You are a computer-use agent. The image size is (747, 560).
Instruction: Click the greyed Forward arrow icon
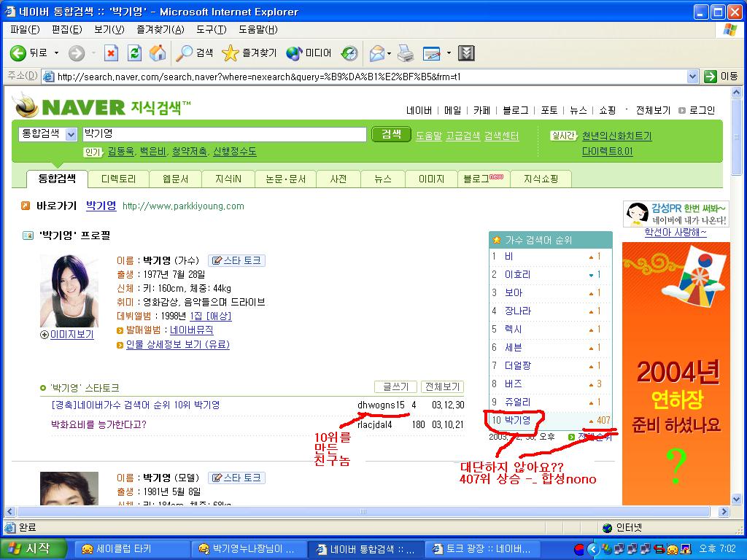tap(76, 52)
